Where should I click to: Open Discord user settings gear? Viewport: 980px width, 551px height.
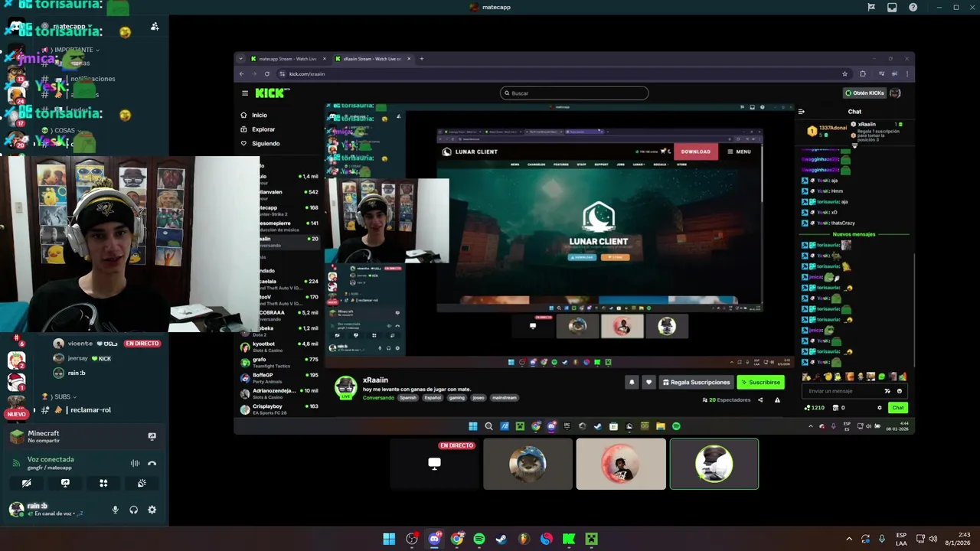pos(152,510)
